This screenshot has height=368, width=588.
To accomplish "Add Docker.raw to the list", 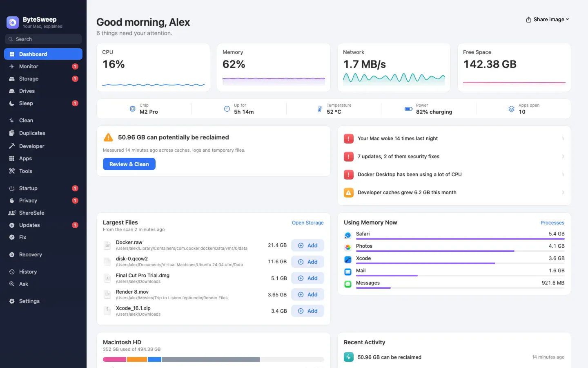I will tap(307, 245).
